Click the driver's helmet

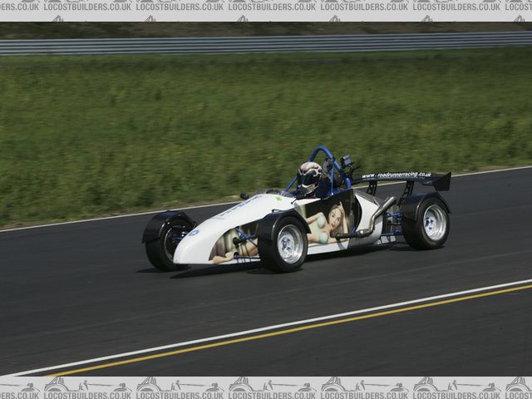pos(310,175)
